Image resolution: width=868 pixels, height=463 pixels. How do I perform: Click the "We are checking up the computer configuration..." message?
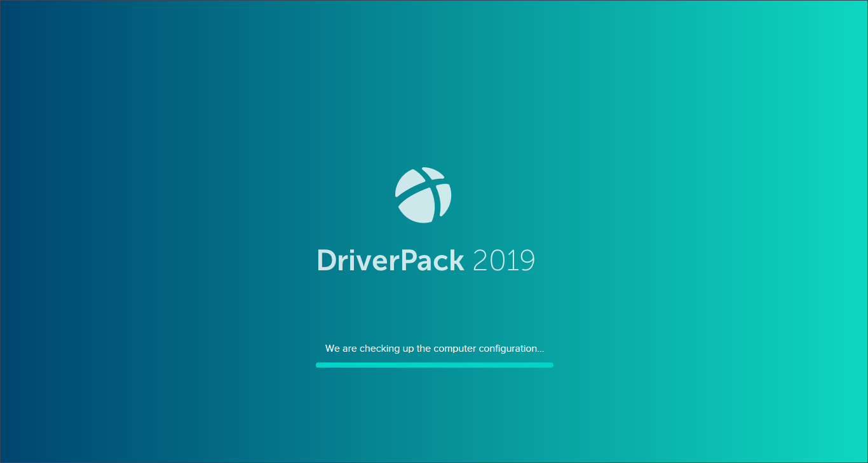pyautogui.click(x=435, y=349)
